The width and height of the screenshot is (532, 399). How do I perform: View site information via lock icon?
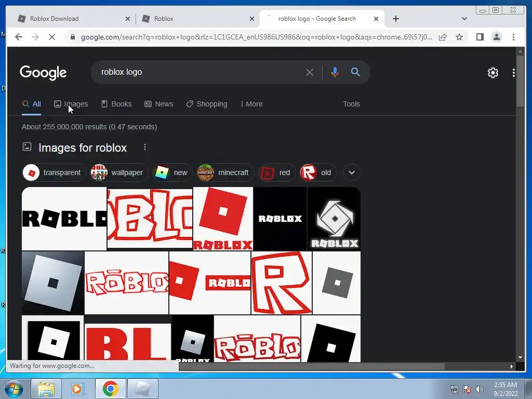coord(73,37)
